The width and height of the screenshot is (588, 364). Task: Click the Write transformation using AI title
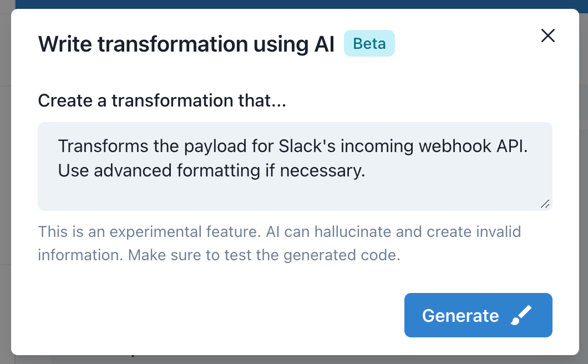coord(186,44)
